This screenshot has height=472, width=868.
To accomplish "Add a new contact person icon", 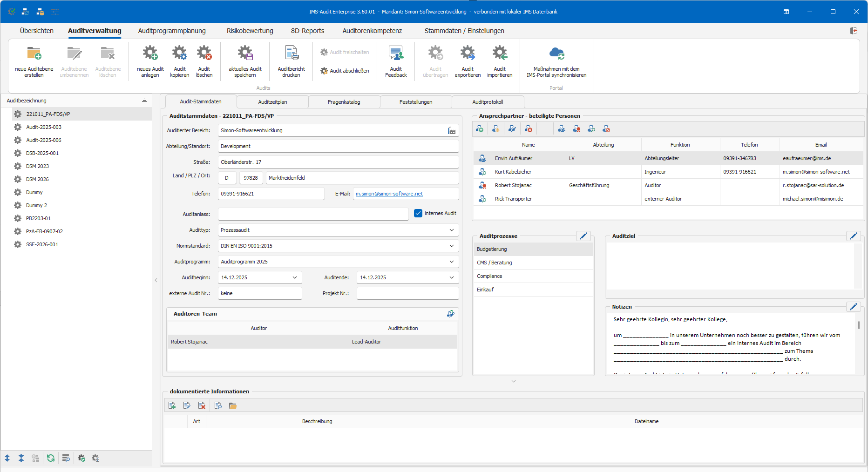I will coord(480,129).
